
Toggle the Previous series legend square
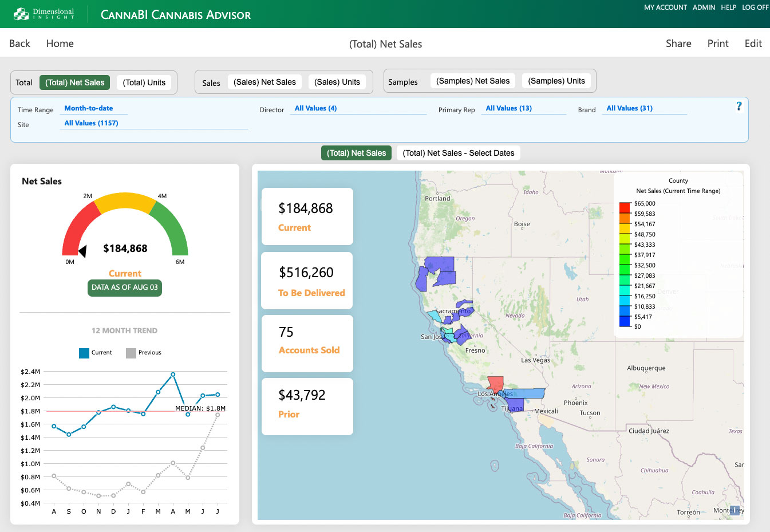pyautogui.click(x=131, y=353)
